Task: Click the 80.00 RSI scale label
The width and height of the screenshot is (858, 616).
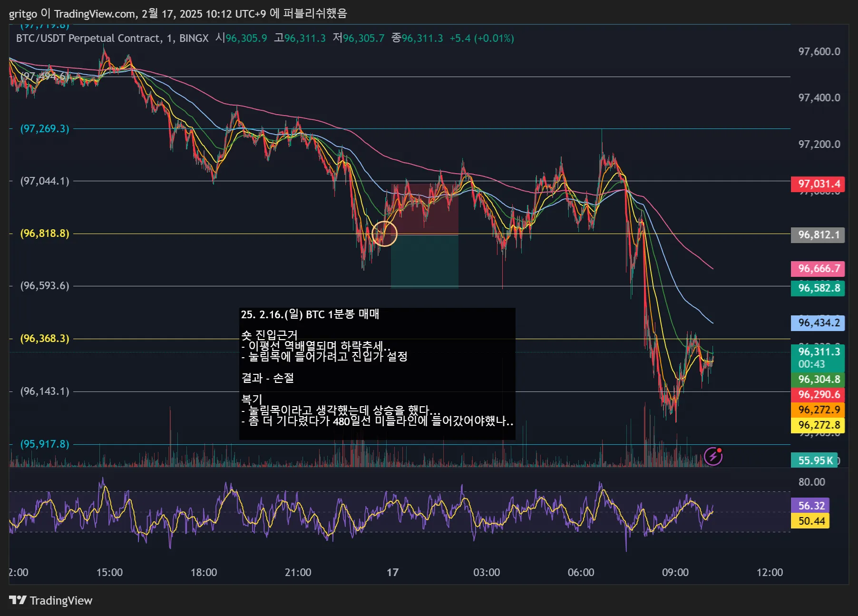Action: pyautogui.click(x=811, y=482)
